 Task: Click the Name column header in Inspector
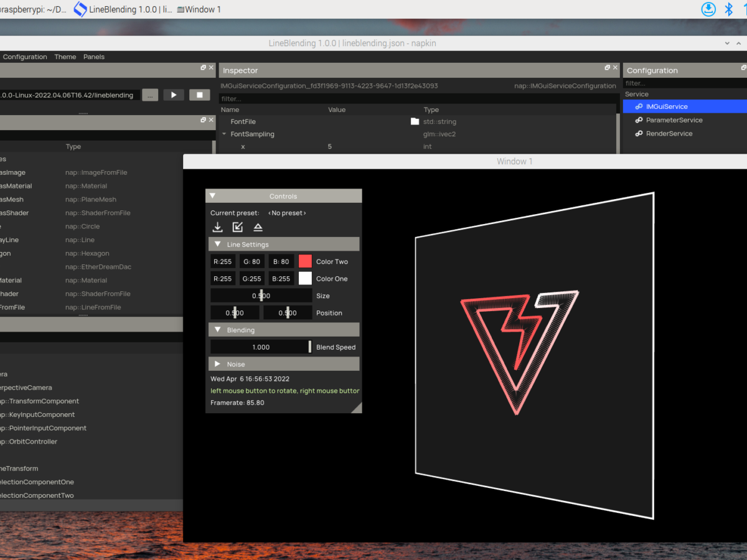pyautogui.click(x=230, y=110)
